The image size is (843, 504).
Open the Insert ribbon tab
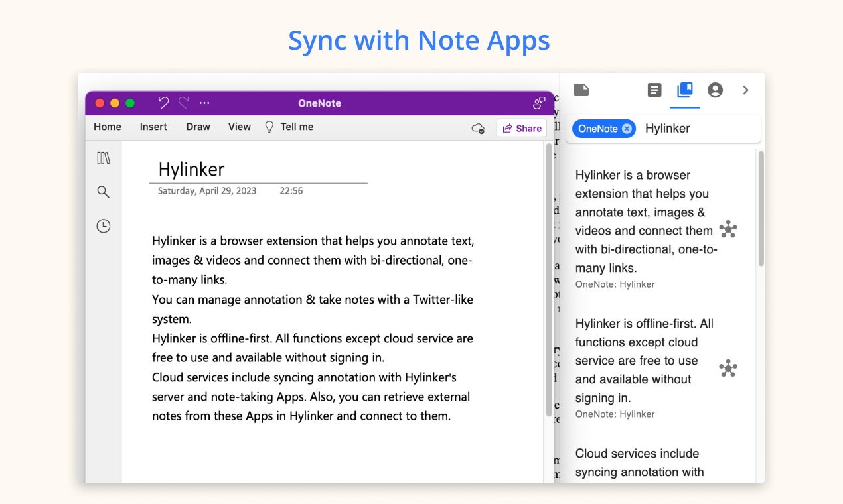(x=153, y=127)
